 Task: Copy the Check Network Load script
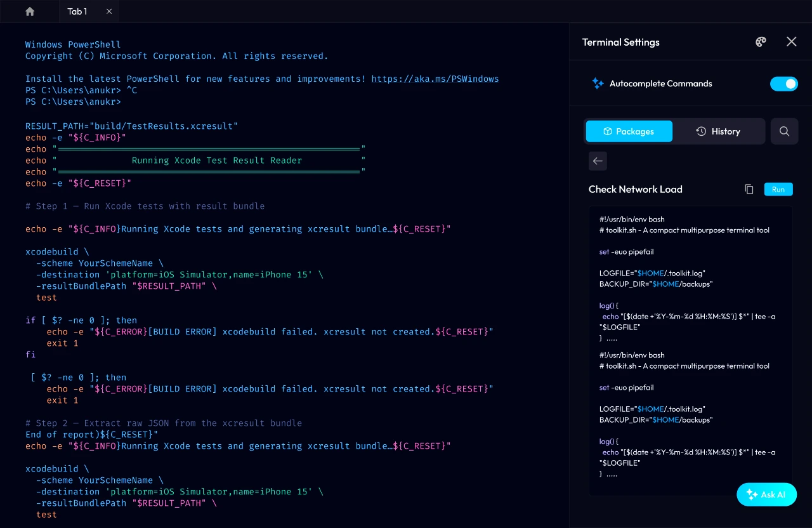[749, 189]
